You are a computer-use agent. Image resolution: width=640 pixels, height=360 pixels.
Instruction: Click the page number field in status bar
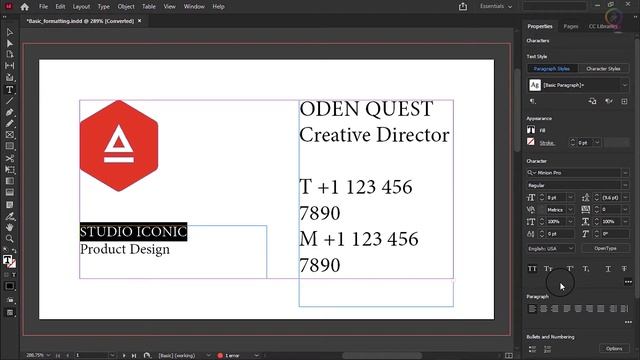(x=92, y=356)
